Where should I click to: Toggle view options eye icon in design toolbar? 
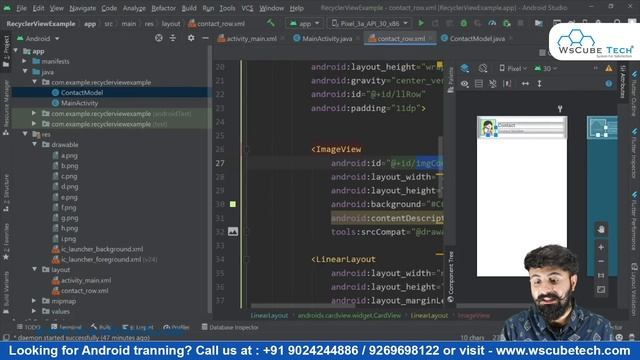tap(464, 84)
